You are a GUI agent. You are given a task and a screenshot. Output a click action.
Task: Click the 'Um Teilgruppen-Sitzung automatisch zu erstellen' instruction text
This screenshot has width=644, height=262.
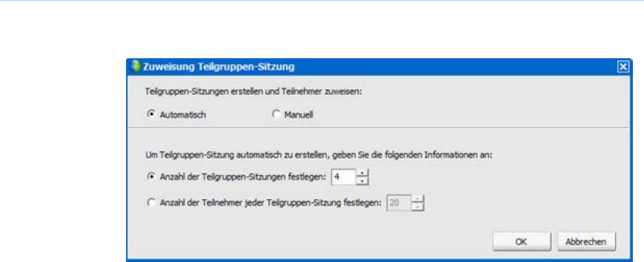point(319,156)
